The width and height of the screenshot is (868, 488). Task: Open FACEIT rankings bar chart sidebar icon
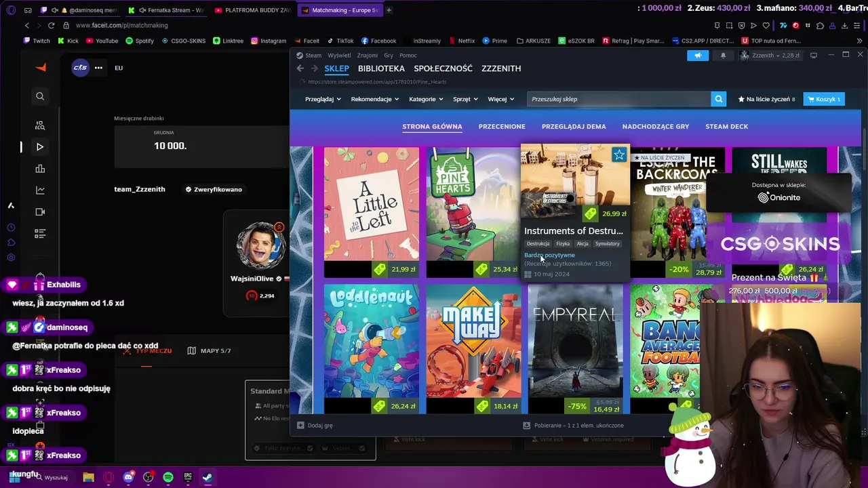tap(40, 168)
